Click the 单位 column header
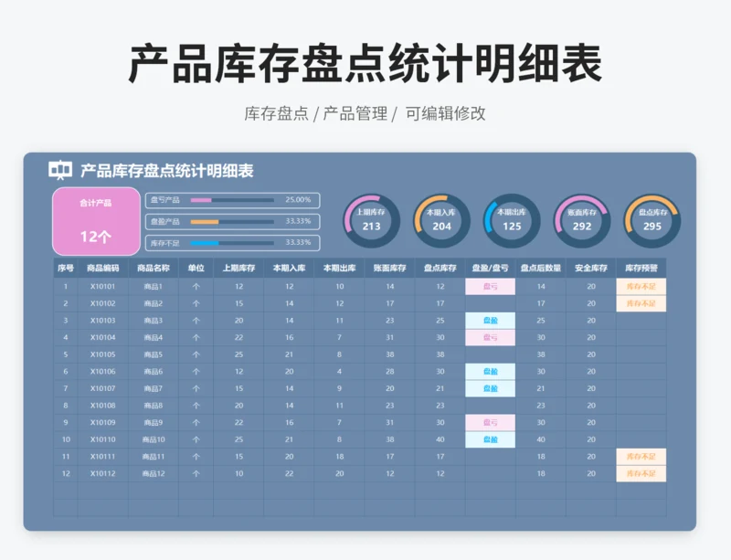 [196, 268]
